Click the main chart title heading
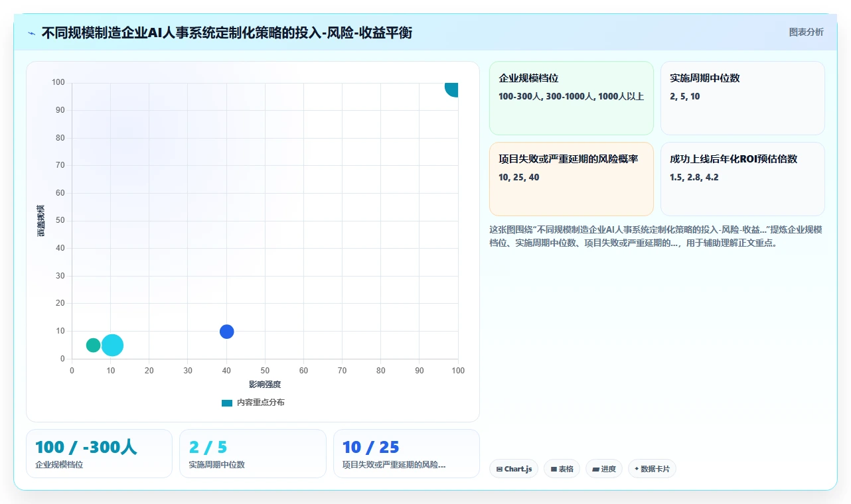This screenshot has width=851, height=504. (x=226, y=32)
